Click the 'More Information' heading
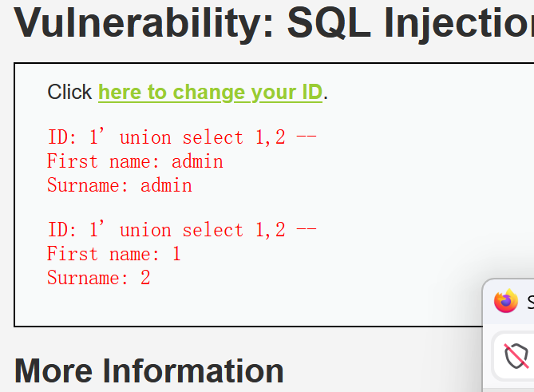 pos(148,371)
